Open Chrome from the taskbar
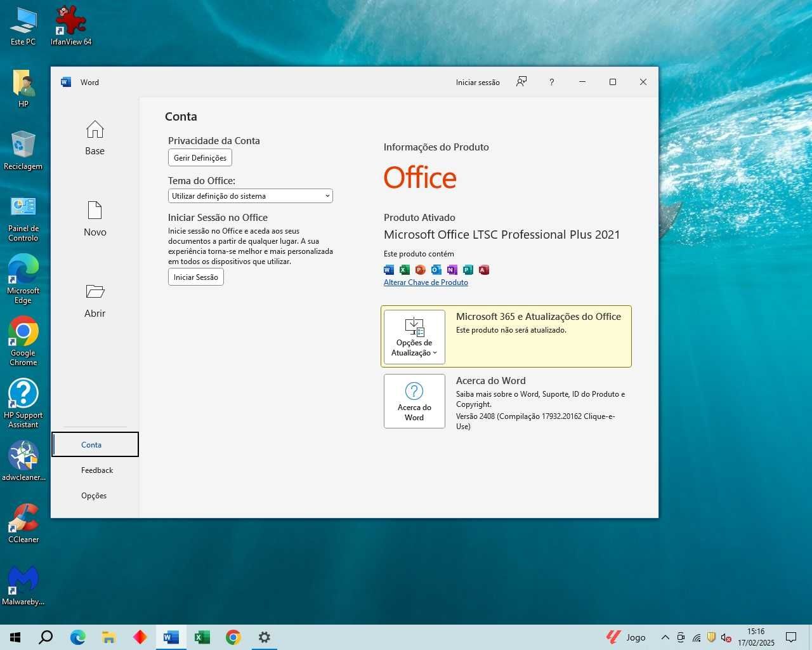The height and width of the screenshot is (650, 812). 233,637
